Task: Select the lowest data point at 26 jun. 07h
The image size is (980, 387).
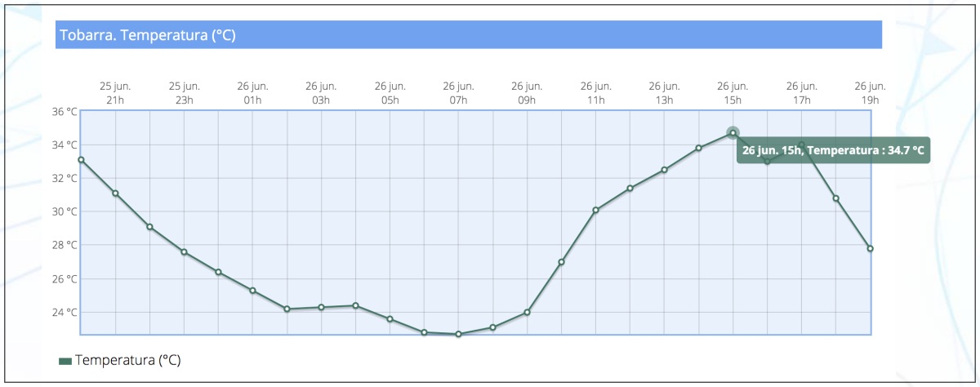Action: (x=458, y=334)
